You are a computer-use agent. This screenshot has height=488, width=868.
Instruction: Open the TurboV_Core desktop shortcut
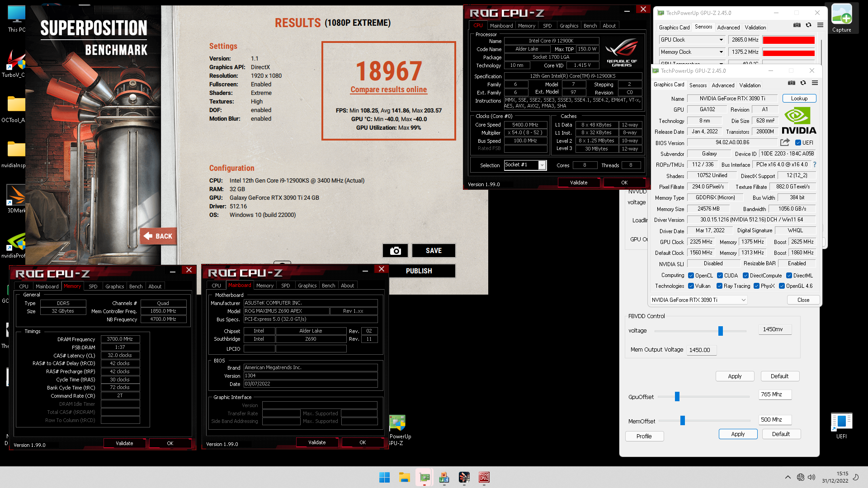tap(16, 64)
